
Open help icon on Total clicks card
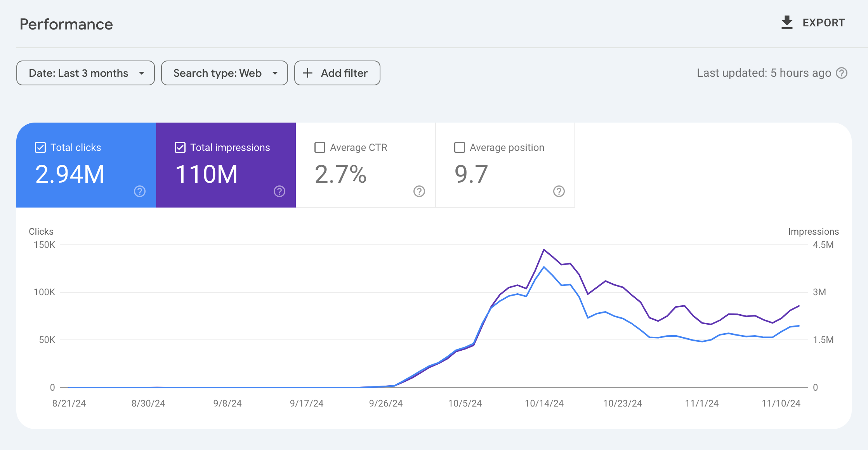click(x=140, y=191)
